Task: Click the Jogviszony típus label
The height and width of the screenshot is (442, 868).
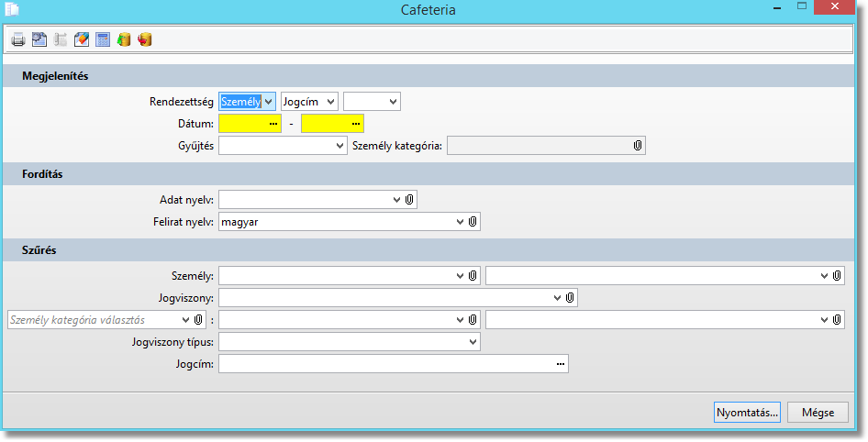Action: click(172, 342)
